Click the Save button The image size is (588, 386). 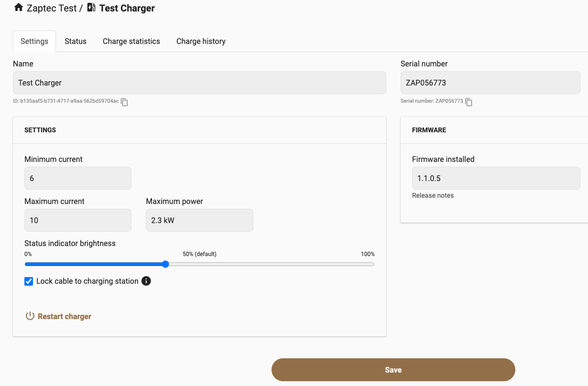[x=393, y=370]
